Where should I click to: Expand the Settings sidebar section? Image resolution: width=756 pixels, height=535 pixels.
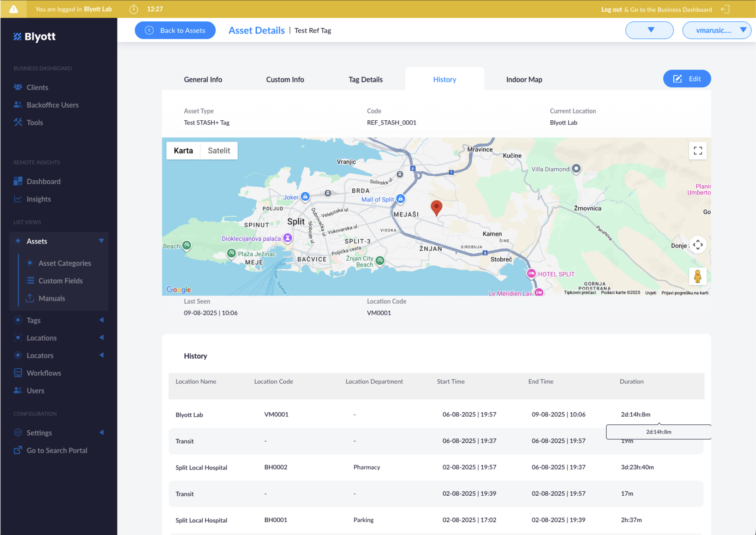click(x=101, y=433)
